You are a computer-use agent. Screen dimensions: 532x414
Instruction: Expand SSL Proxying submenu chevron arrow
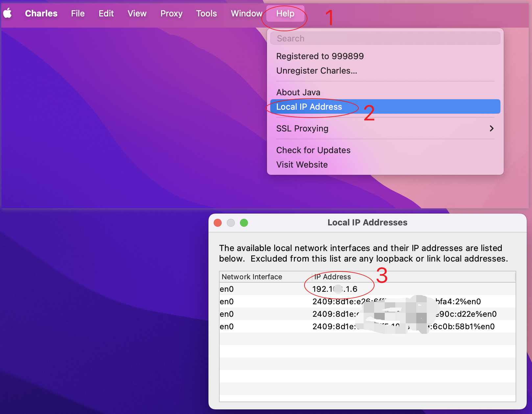[492, 128]
